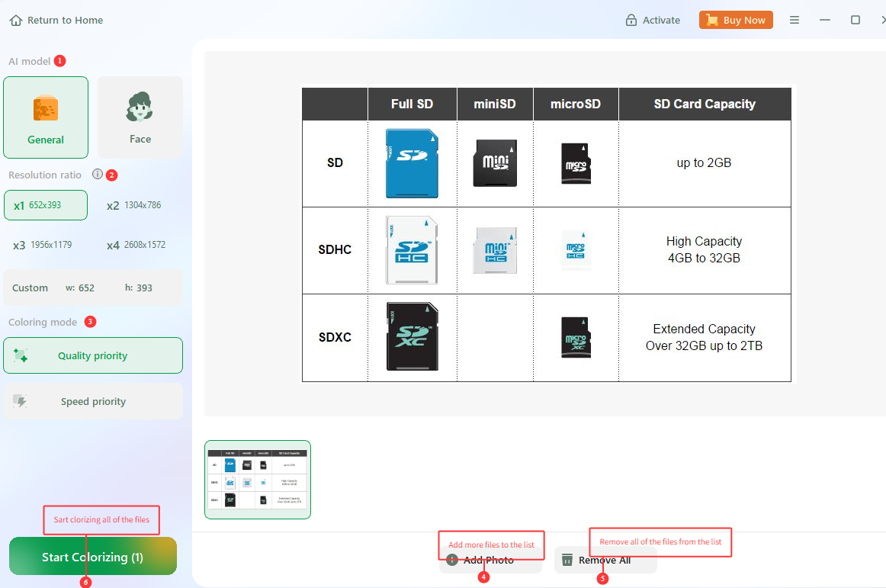The height and width of the screenshot is (588, 886).
Task: Click the Start Colorizing (1) button
Action: (93, 556)
